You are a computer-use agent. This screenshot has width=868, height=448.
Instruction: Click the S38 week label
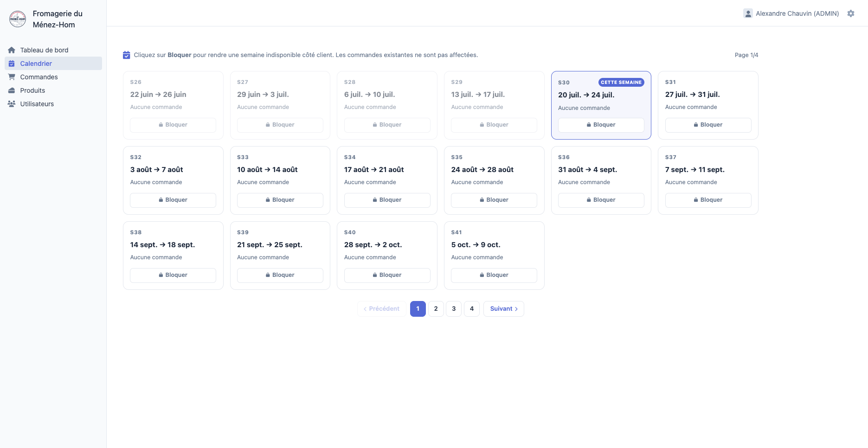[136, 232]
